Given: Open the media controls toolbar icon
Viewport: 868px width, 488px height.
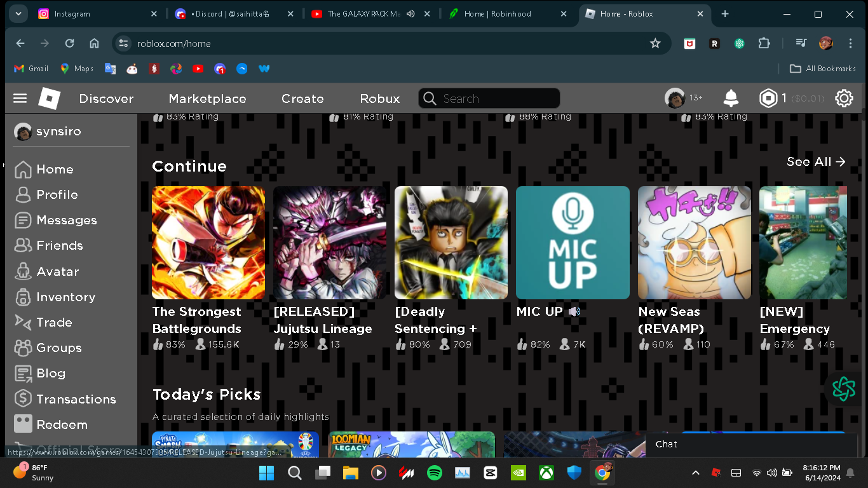Looking at the screenshot, I should pyautogui.click(x=801, y=43).
